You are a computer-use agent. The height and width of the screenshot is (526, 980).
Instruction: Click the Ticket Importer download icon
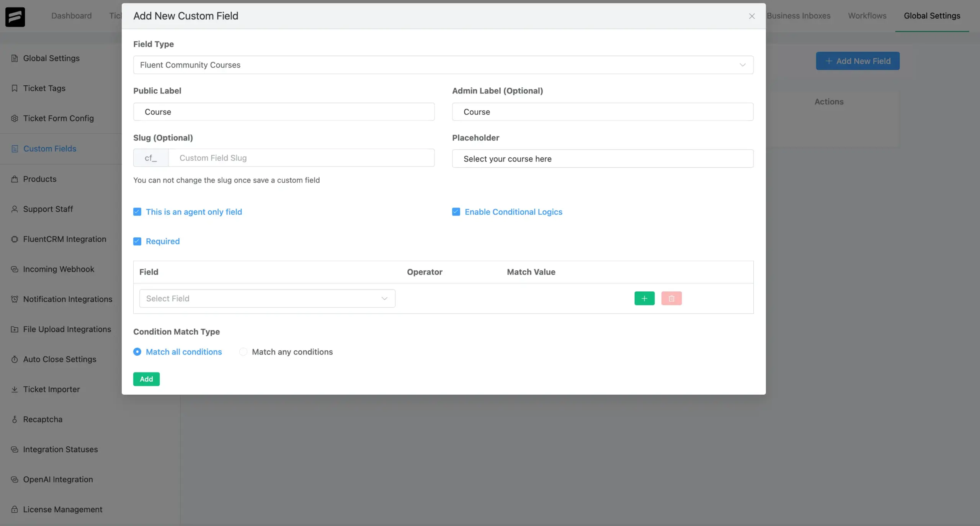[15, 389]
